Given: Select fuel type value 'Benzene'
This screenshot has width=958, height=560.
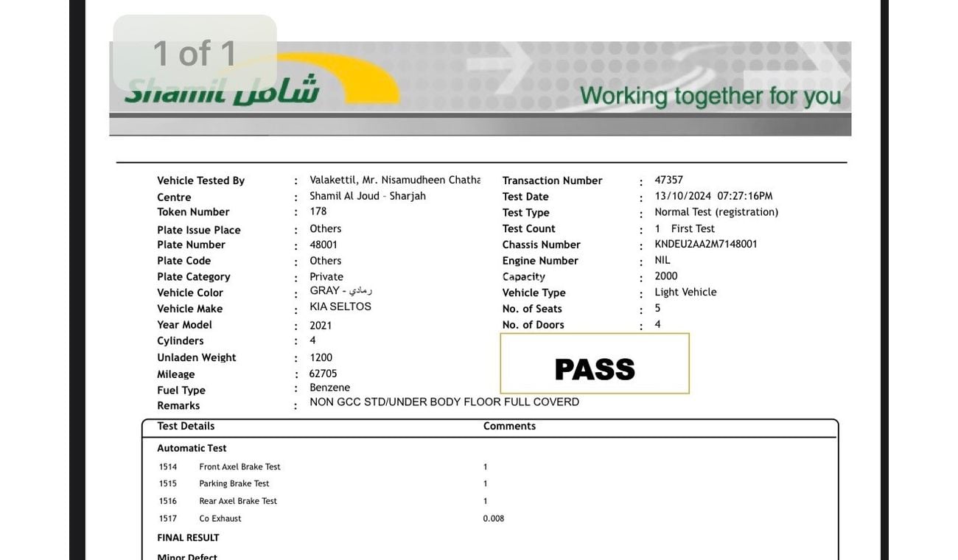Looking at the screenshot, I should click(329, 388).
